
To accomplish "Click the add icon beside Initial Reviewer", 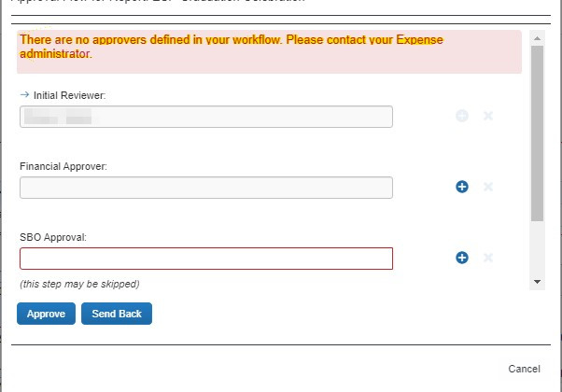I will point(462,117).
